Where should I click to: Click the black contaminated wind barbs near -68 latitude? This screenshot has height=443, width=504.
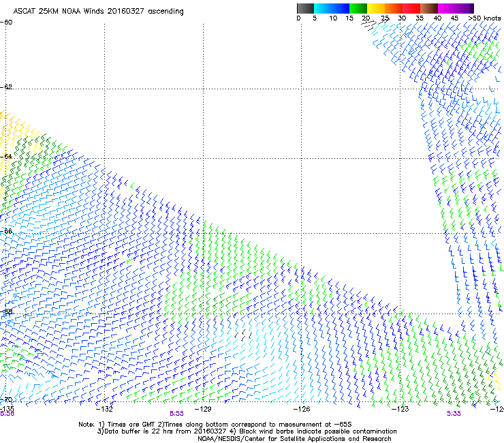[x=243, y=335]
